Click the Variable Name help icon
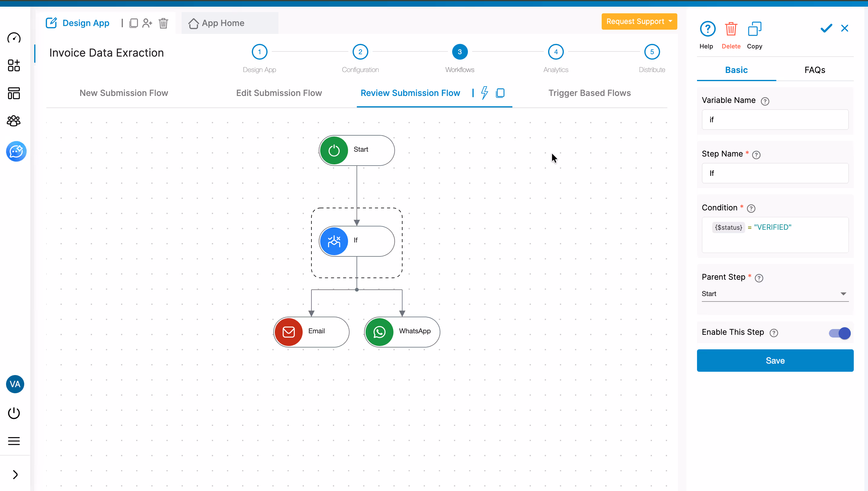 [x=765, y=101]
